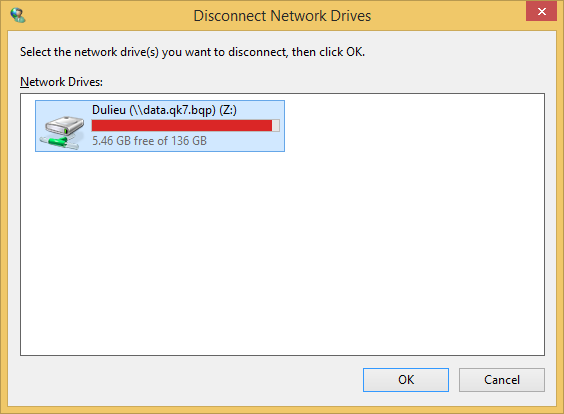Click the Disconnect Network Drives title text
The height and width of the screenshot is (414, 564).
282,16
